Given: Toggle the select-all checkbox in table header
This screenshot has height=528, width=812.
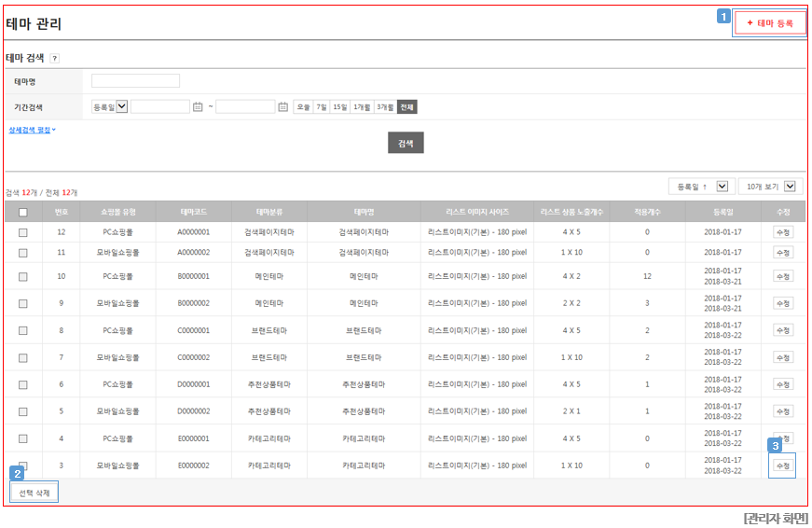Looking at the screenshot, I should [22, 212].
